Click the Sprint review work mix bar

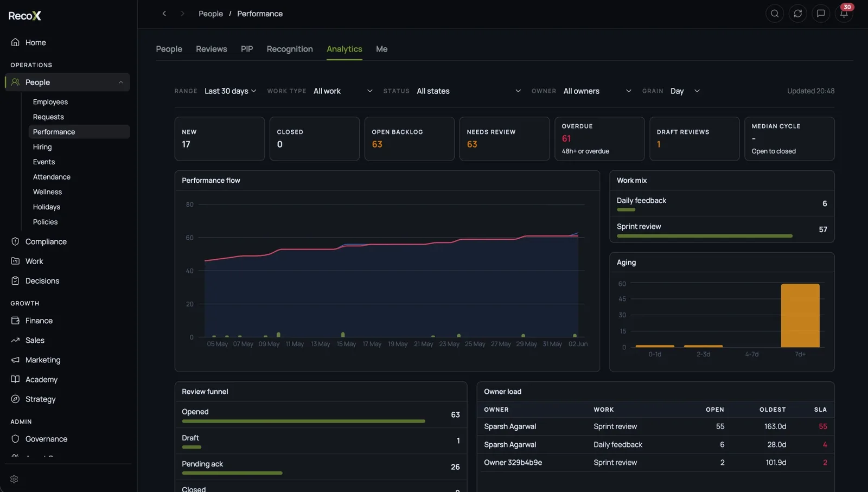[x=705, y=236]
